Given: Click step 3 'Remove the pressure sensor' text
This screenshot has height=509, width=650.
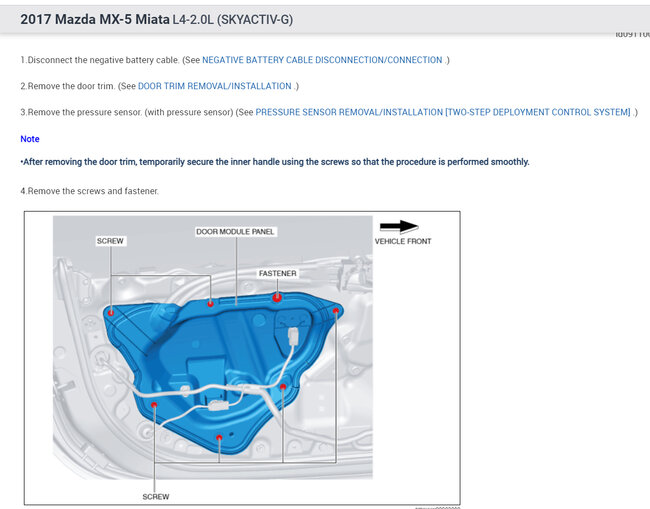Looking at the screenshot, I should click(x=81, y=112).
